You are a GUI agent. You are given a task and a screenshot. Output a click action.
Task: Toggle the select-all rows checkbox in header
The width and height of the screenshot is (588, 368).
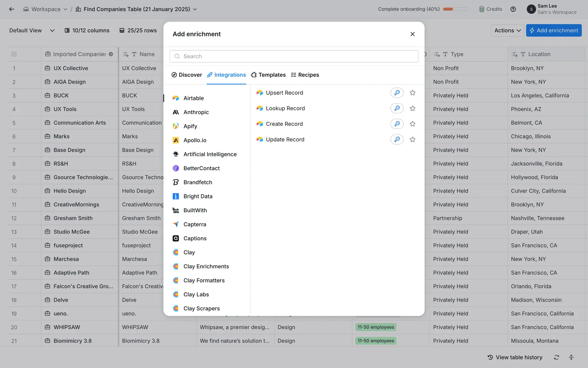(x=14, y=54)
